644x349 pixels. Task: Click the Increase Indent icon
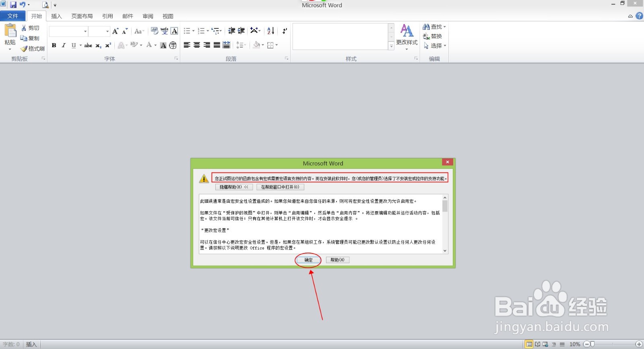[241, 31]
